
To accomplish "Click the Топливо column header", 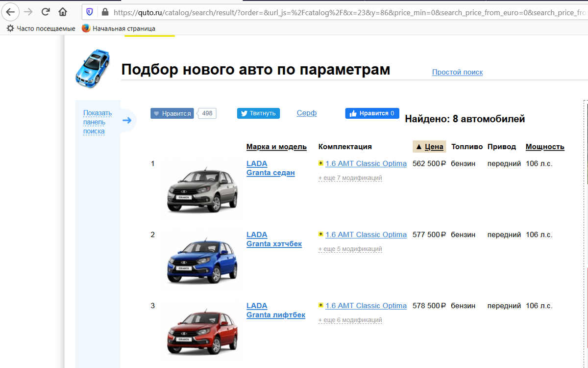I will tap(467, 147).
